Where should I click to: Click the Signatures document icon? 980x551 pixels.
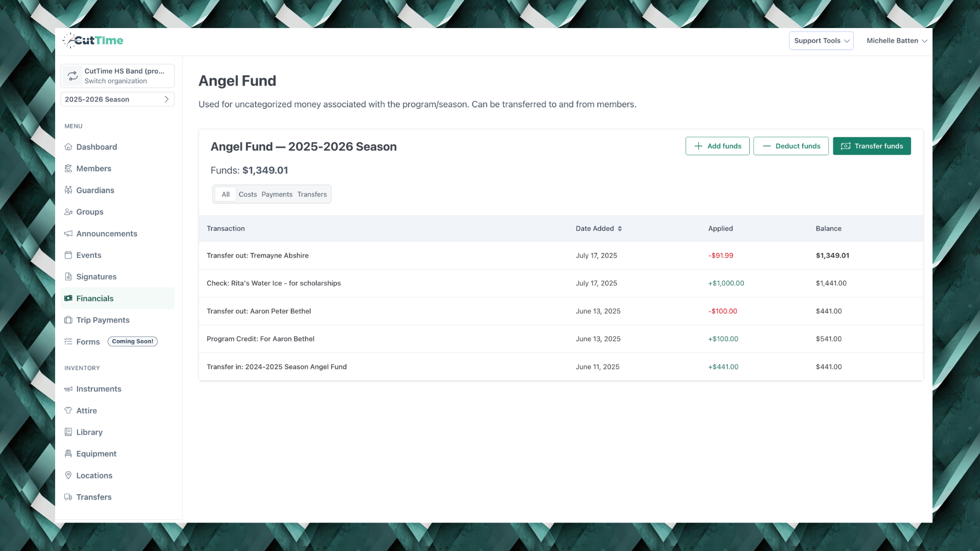tap(68, 277)
